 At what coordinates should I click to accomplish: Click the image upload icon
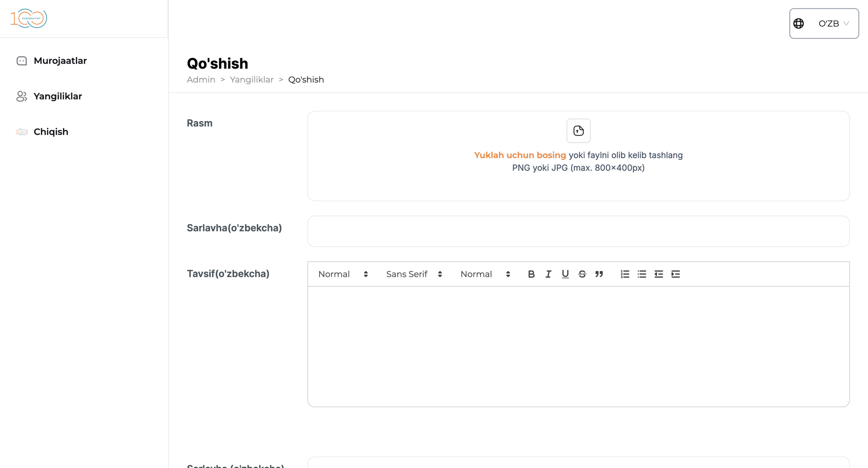[578, 131]
